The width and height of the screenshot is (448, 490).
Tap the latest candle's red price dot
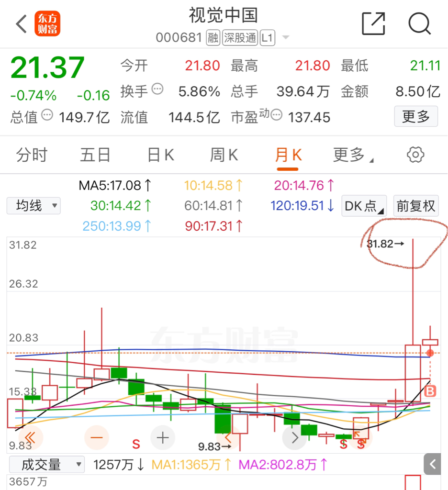[x=430, y=353]
